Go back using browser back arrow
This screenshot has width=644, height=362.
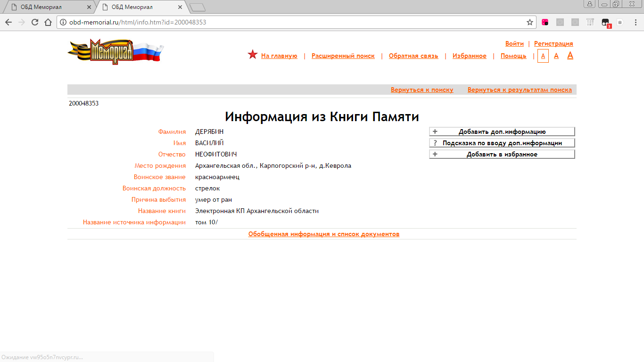click(8, 22)
